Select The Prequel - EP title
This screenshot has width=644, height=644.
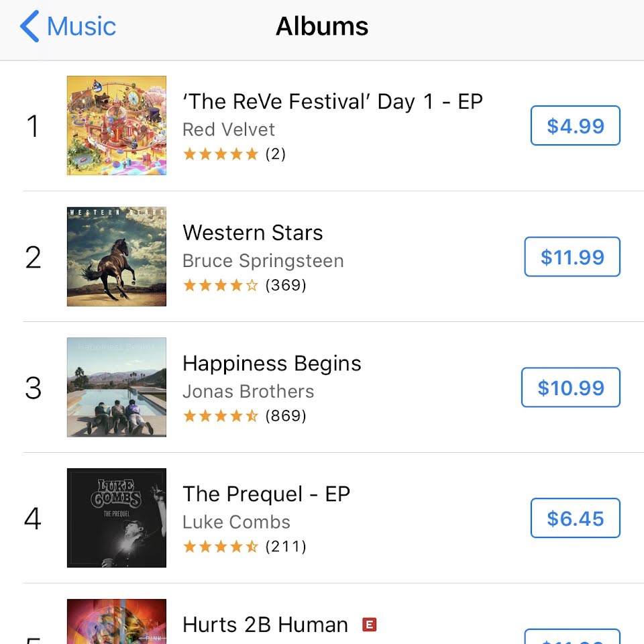(x=266, y=494)
